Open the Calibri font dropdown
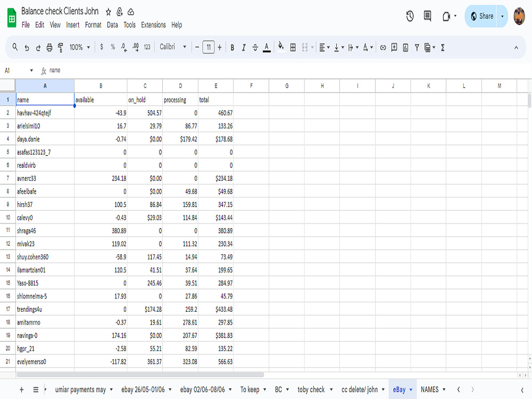Image resolution: width=532 pixels, height=399 pixels. [x=173, y=47]
